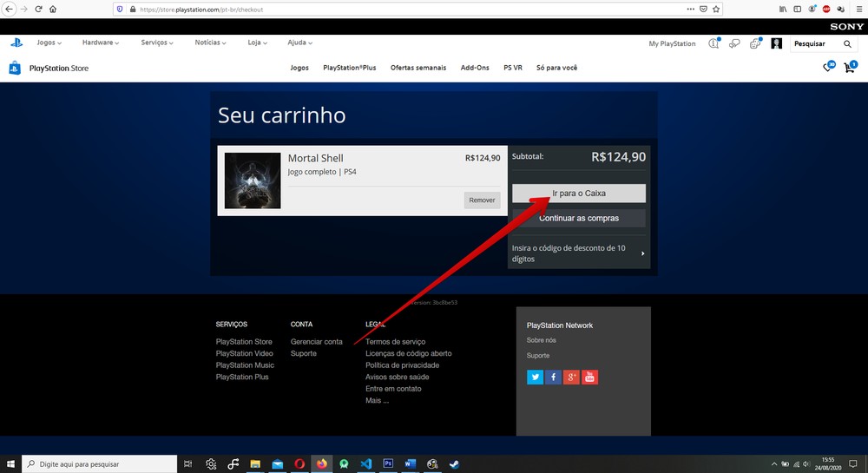Open Photoshop from the taskbar

coord(388,463)
